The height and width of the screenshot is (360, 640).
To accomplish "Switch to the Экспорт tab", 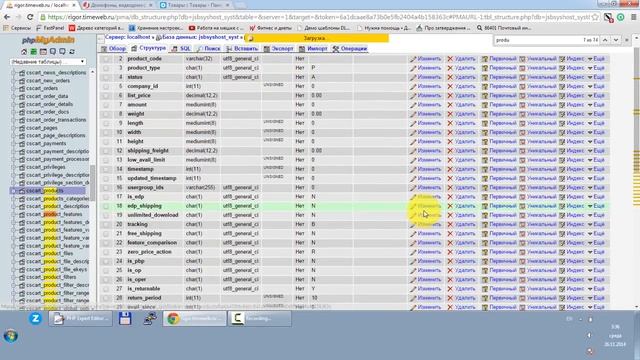I will coord(278,49).
